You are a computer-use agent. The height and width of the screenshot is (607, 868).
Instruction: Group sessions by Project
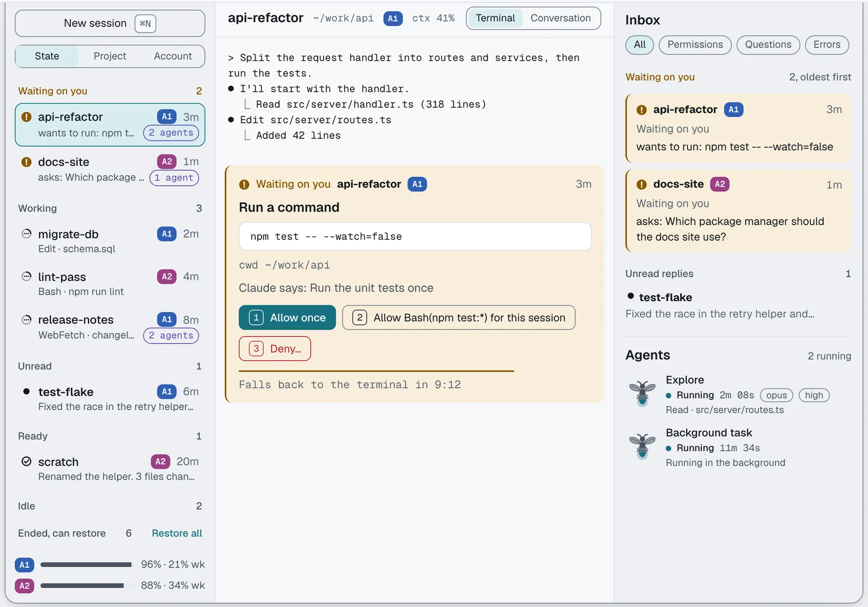110,56
